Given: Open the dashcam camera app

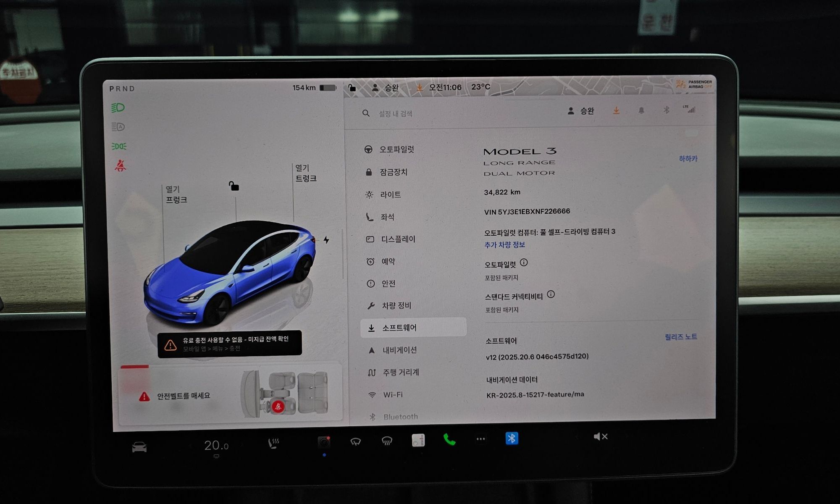Looking at the screenshot, I should point(324,442).
